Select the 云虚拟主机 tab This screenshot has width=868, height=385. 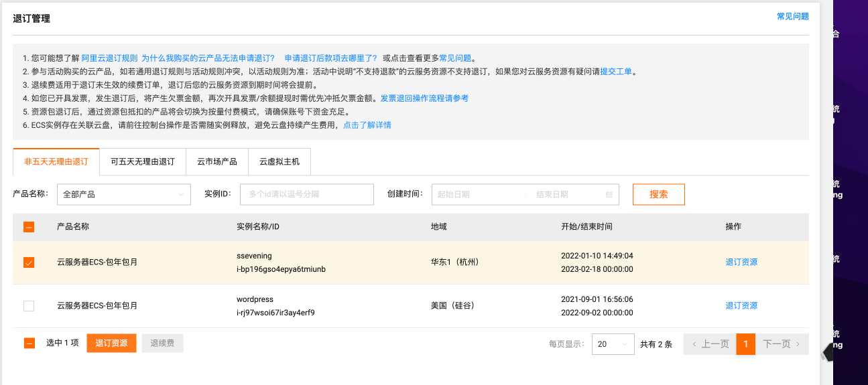click(280, 162)
